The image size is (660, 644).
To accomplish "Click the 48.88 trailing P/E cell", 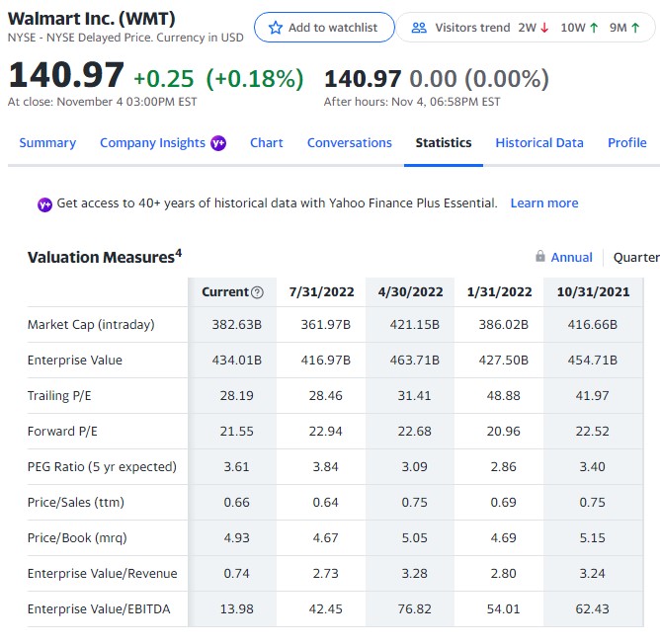I will click(504, 396).
